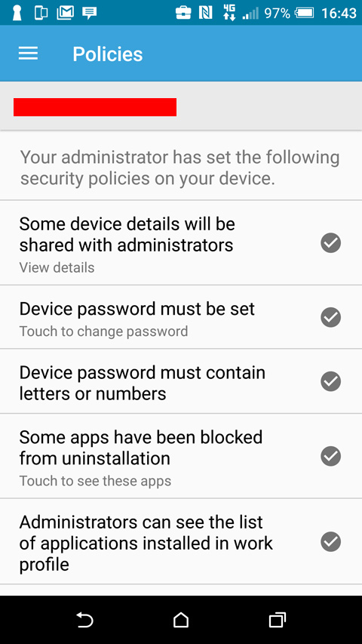
Task: Open View details under shared device details
Action: (57, 267)
